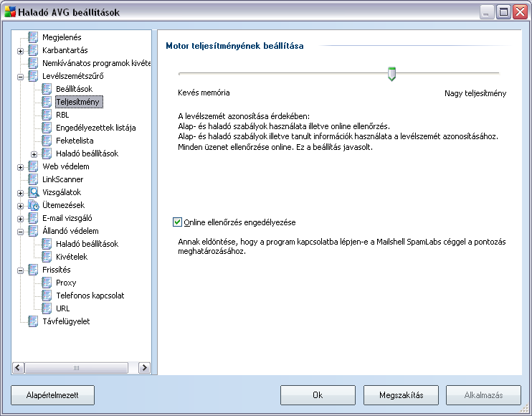This screenshot has height=416, width=532.
Task: Click the Alapértelmezett button
Action: click(52, 395)
